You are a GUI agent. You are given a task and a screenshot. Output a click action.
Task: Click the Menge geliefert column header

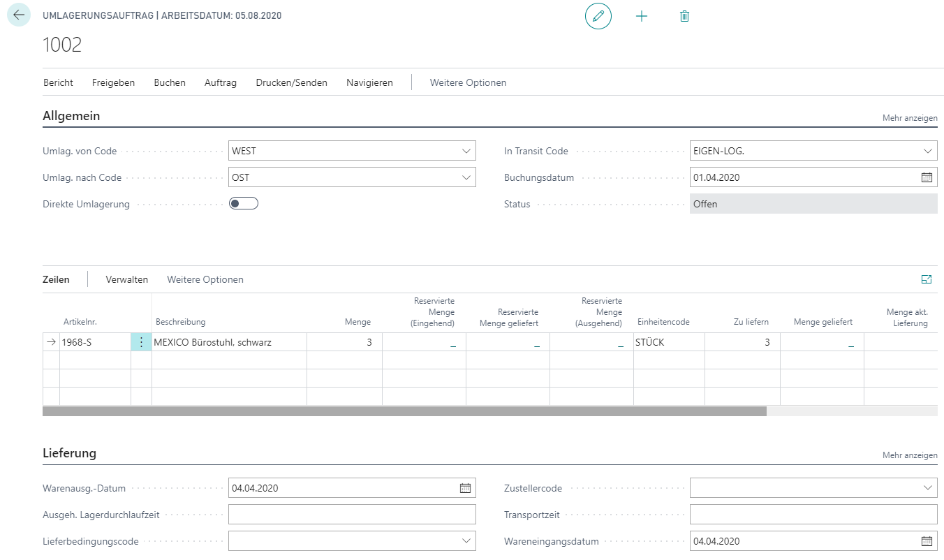(x=823, y=322)
